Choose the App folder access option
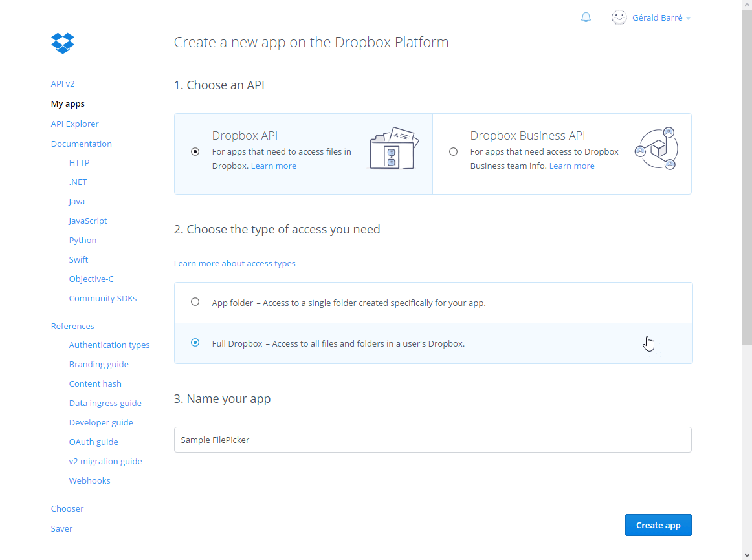 pos(195,301)
